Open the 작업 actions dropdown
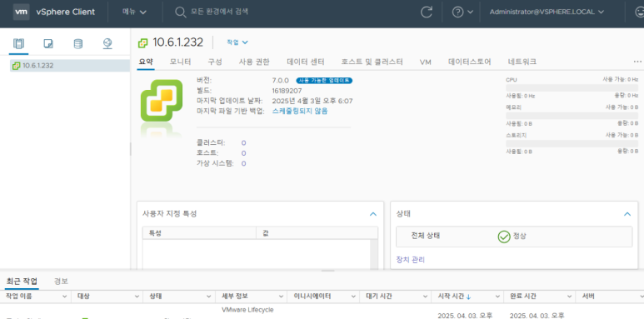Screen dimensions: 644x319 coord(237,42)
